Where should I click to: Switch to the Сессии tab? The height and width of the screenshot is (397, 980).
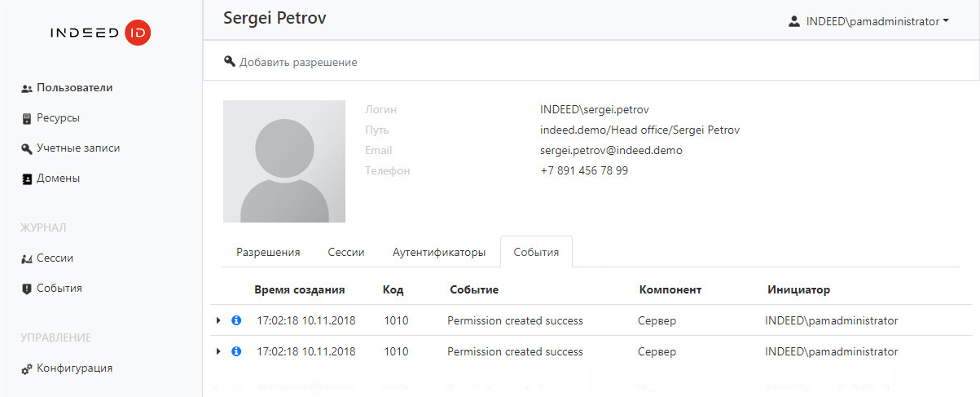click(345, 252)
